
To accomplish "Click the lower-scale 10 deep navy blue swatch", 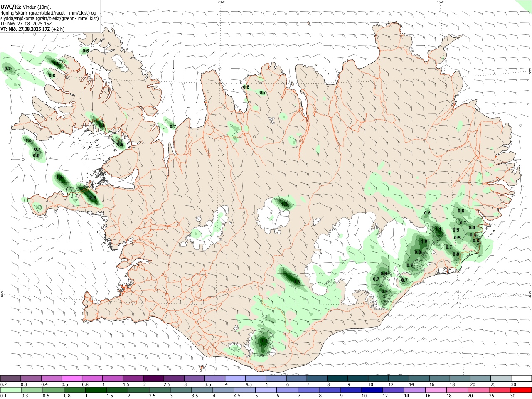I will tap(372, 390).
